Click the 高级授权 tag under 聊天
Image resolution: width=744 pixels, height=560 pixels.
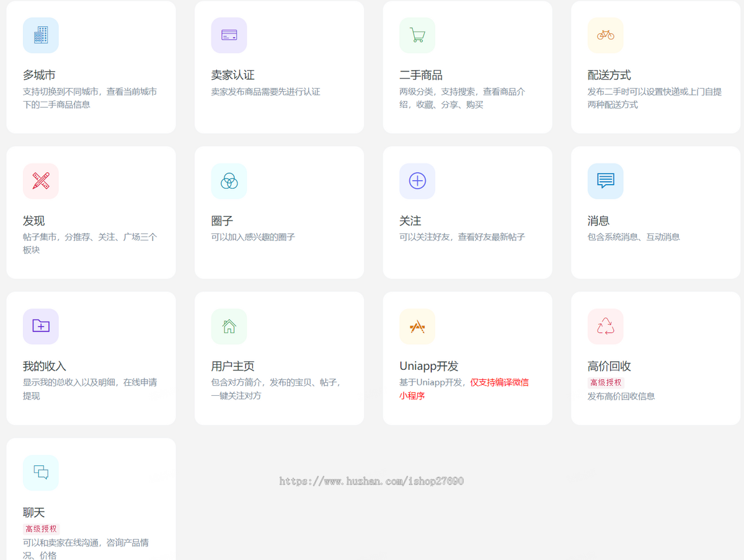[41, 529]
